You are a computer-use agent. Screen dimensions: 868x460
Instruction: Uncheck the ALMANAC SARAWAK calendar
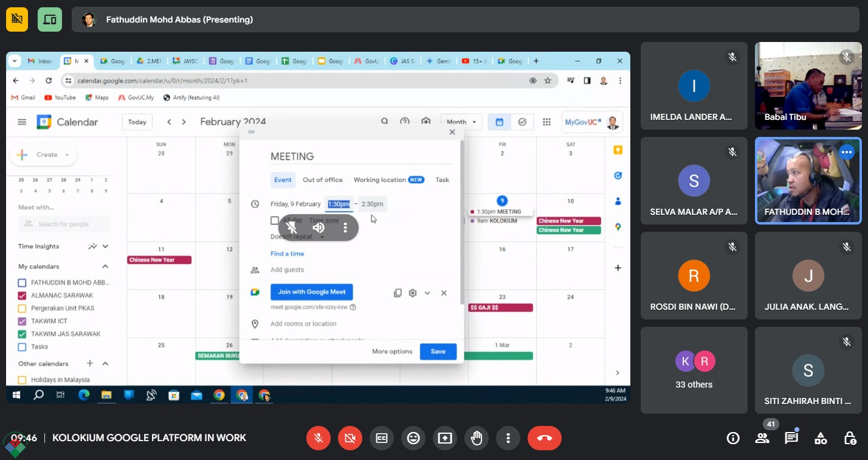click(x=22, y=295)
